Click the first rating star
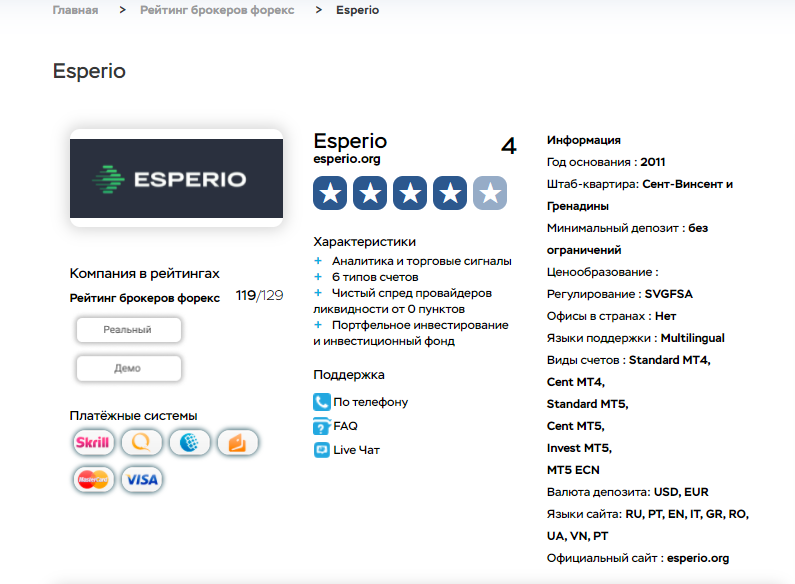The width and height of the screenshot is (795, 584). coord(330,193)
